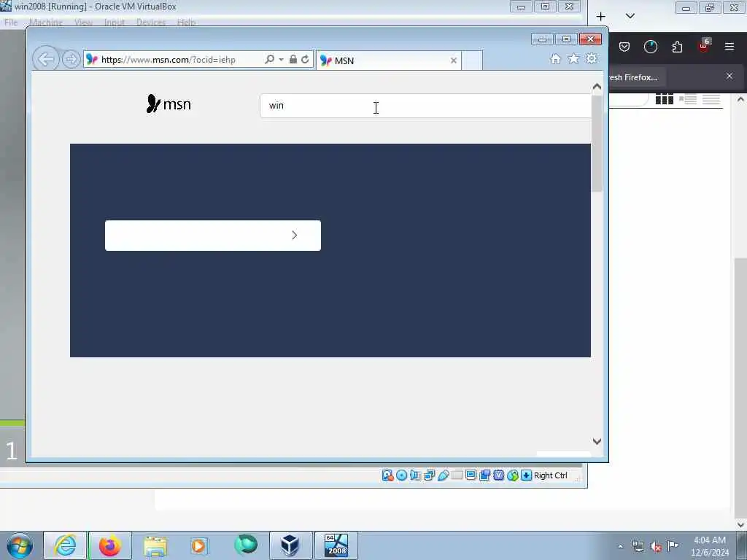The image size is (747, 560).
Task: Switch to win2008 VM taskbar icon
Action: point(336,545)
